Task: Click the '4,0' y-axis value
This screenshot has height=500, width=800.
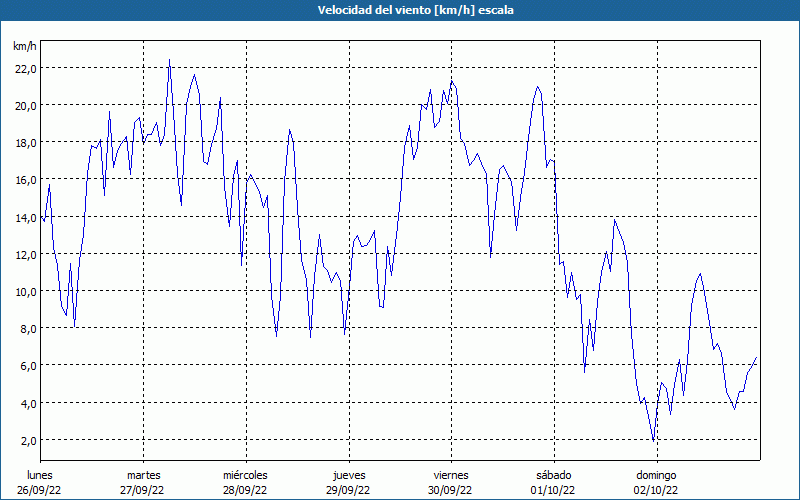Action: pos(28,404)
